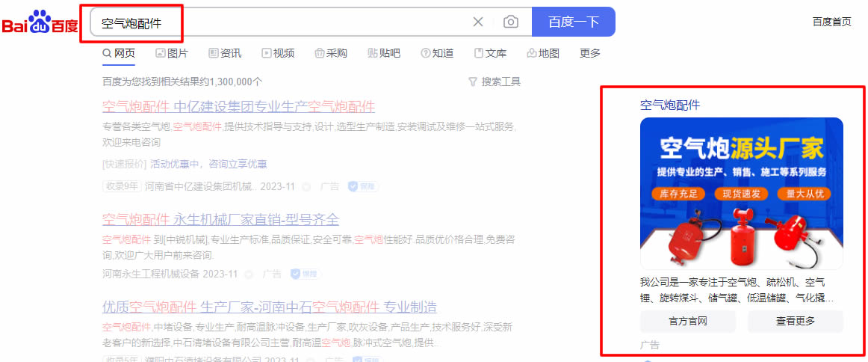
Task: Select the 文库 tab
Action: pyautogui.click(x=490, y=53)
